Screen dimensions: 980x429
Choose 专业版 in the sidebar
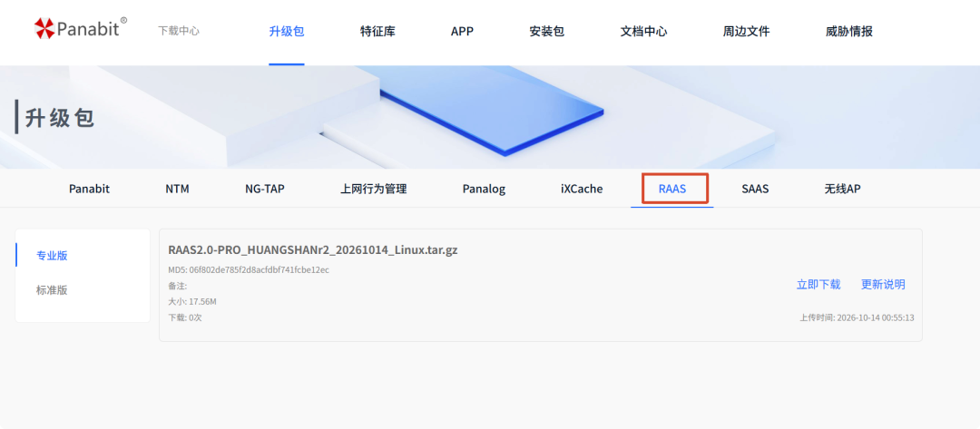(52, 256)
